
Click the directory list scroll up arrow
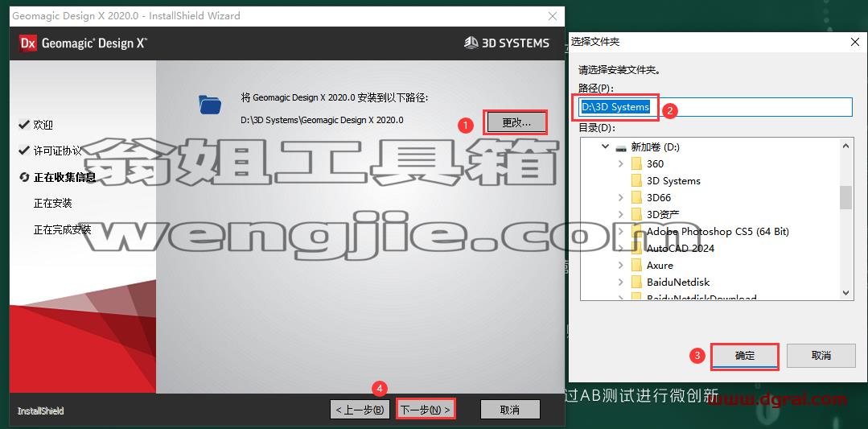pos(845,146)
